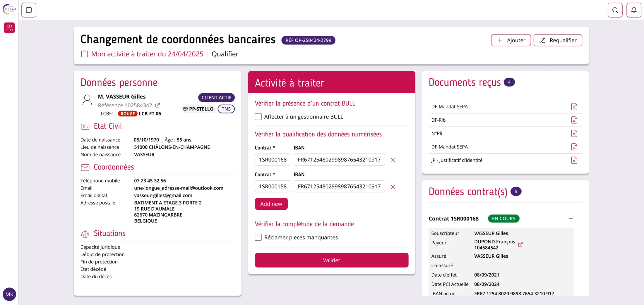This screenshot has width=644, height=305.
Task: Click the RÉF OP-250424-2799 badge
Action: point(308,40)
